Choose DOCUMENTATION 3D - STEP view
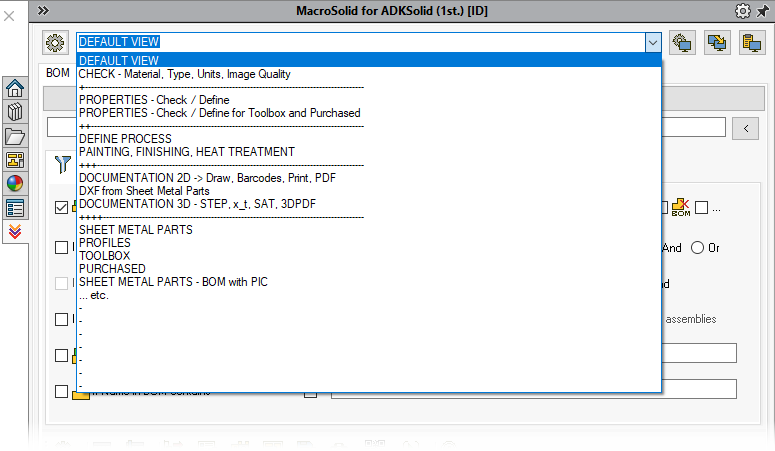Screen dimensions: 775x451 click(x=369, y=204)
